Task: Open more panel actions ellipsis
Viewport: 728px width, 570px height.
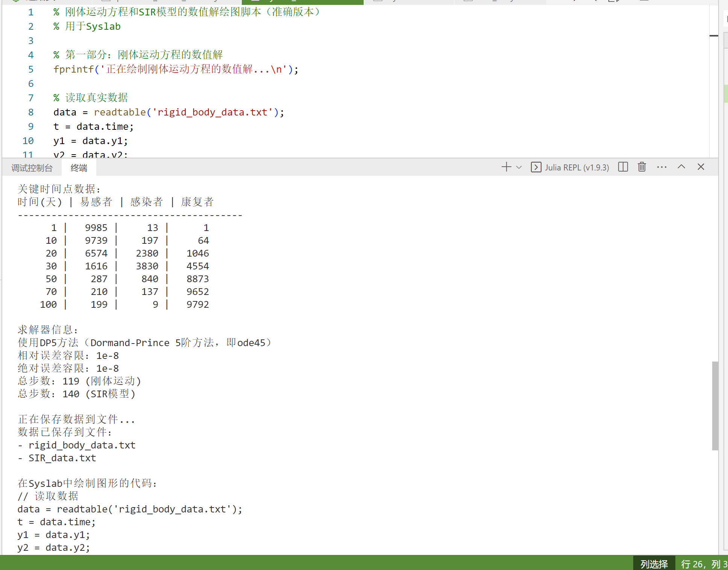Action: pyautogui.click(x=662, y=167)
